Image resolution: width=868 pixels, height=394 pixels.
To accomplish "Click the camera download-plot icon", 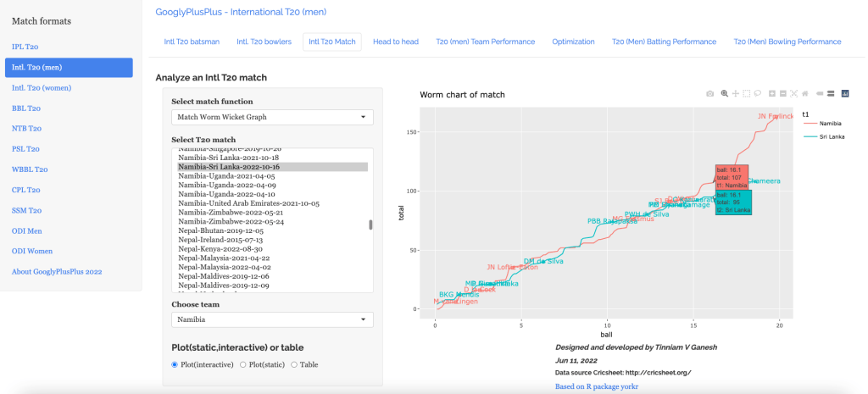I will [x=709, y=94].
